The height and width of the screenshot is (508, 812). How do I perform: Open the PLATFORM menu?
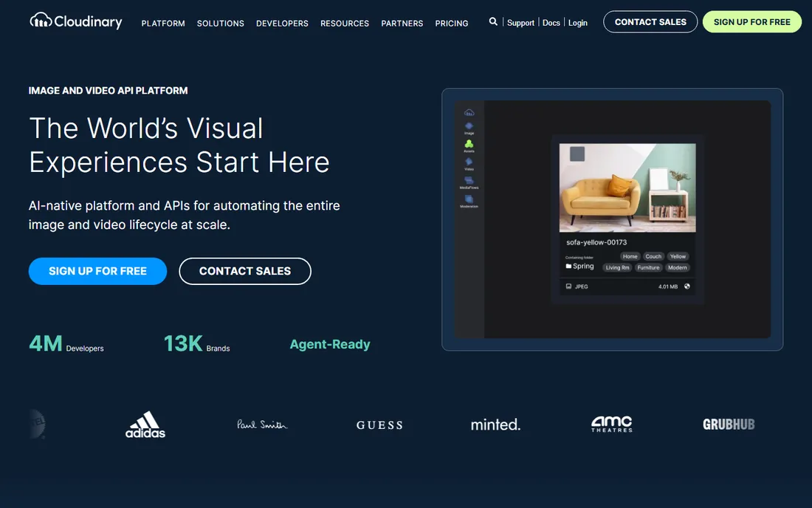point(163,24)
